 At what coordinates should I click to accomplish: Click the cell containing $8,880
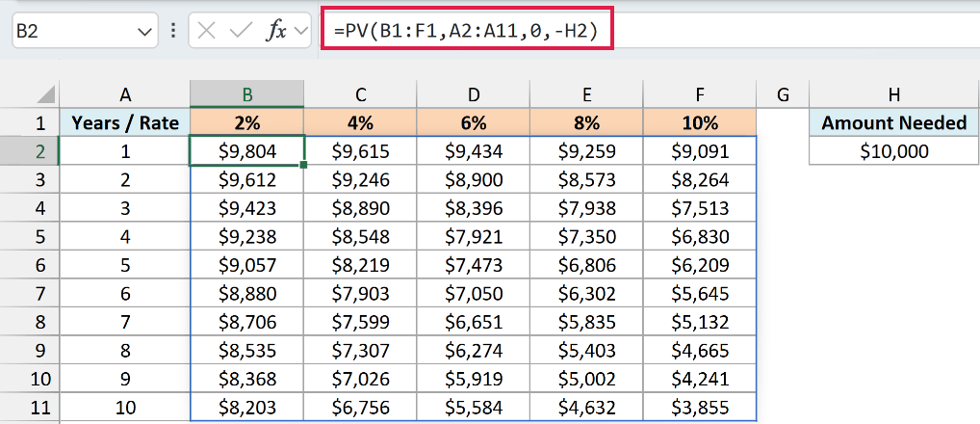coord(247,294)
